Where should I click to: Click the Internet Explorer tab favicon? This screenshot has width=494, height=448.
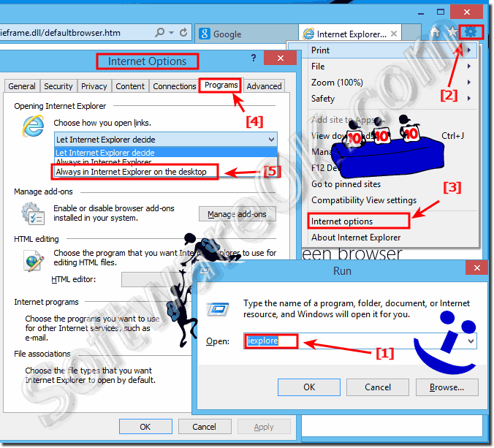[x=308, y=34]
